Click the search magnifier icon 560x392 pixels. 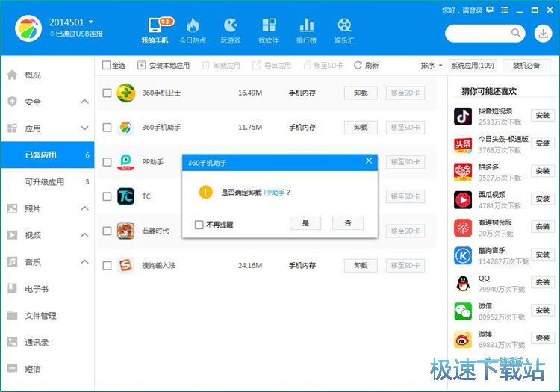click(516, 33)
